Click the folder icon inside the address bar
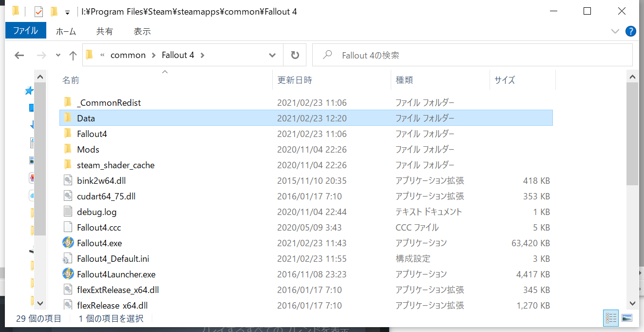Image resolution: width=644 pixels, height=332 pixels. coord(89,55)
